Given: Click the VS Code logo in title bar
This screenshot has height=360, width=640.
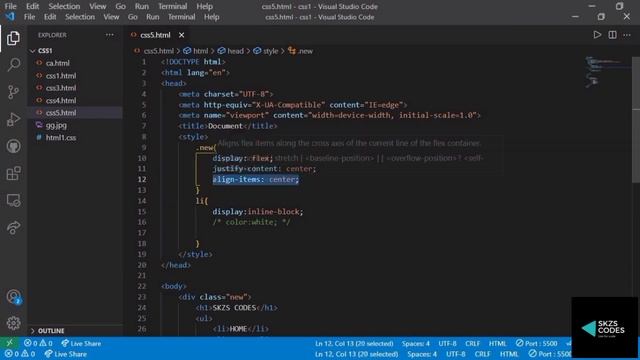Looking at the screenshot, I should (x=10, y=17).
